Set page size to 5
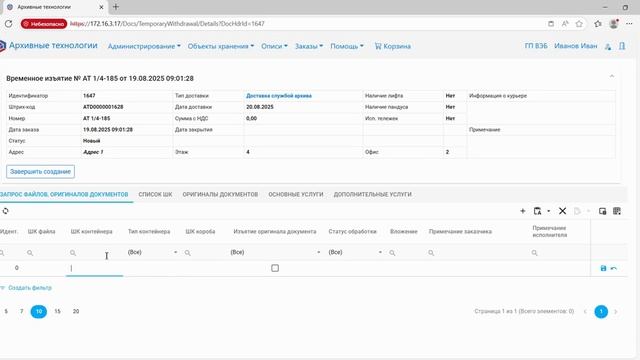Screen dimensions: 640x360 6,311
